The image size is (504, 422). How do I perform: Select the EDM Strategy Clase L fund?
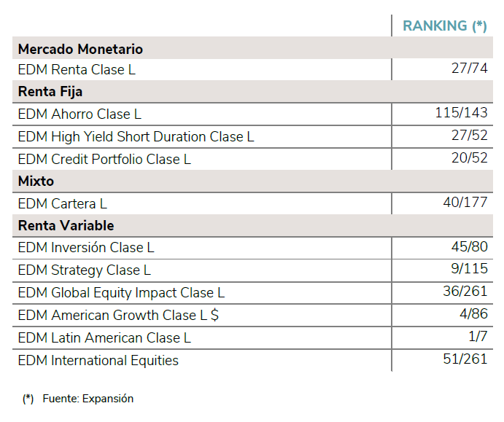(x=84, y=270)
